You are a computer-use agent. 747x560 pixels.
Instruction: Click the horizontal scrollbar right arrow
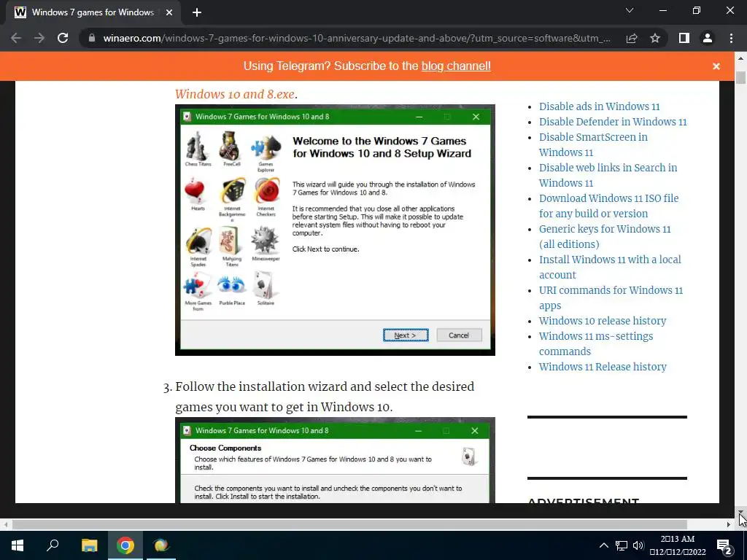[729, 524]
